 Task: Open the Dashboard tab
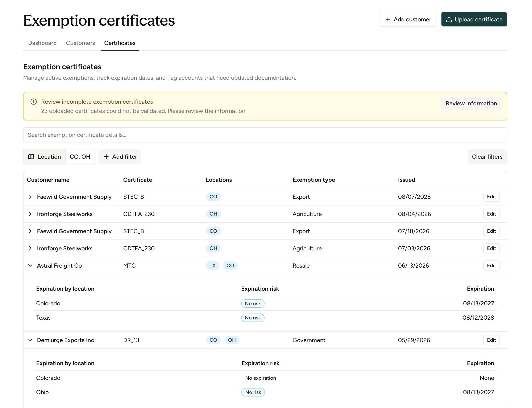pos(42,43)
